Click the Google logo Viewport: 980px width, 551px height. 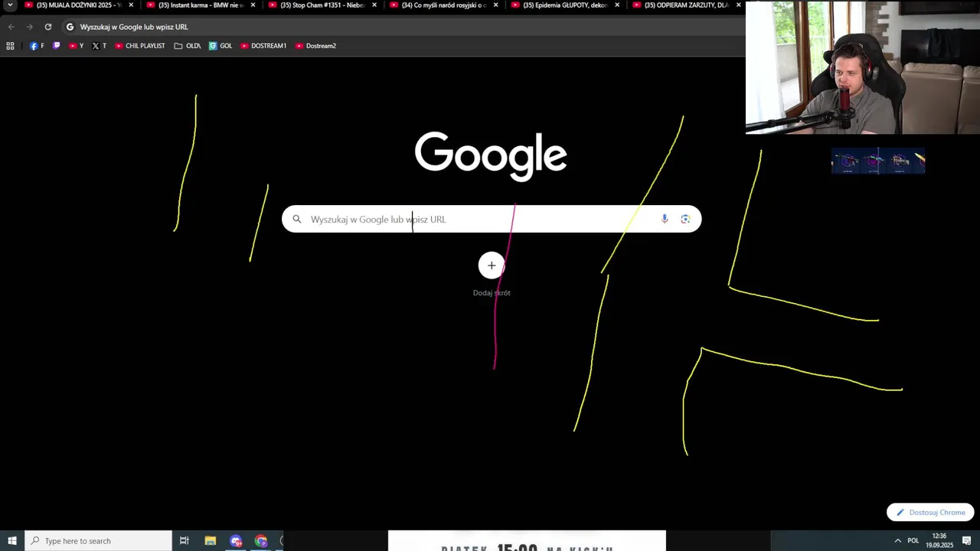pyautogui.click(x=491, y=155)
